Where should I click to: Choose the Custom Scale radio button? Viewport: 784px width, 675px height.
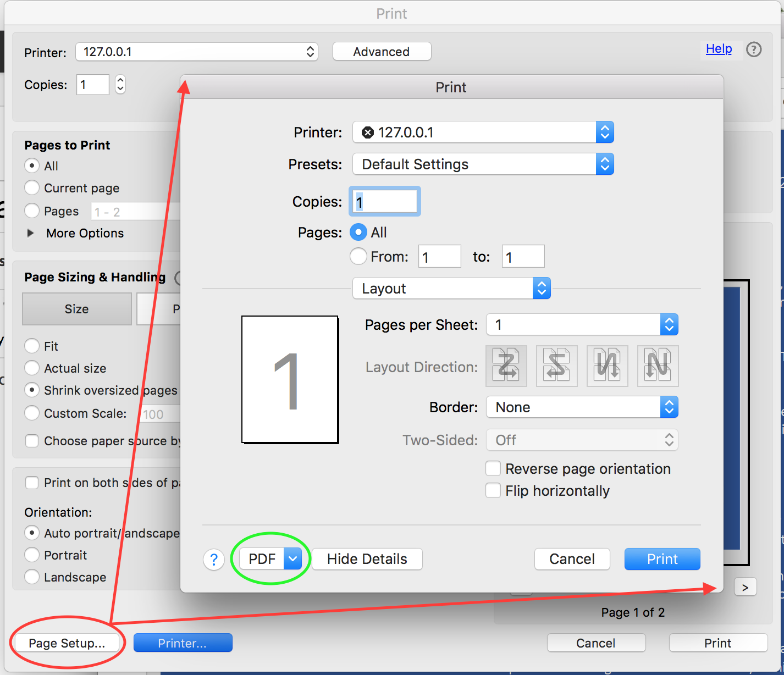pyautogui.click(x=32, y=413)
